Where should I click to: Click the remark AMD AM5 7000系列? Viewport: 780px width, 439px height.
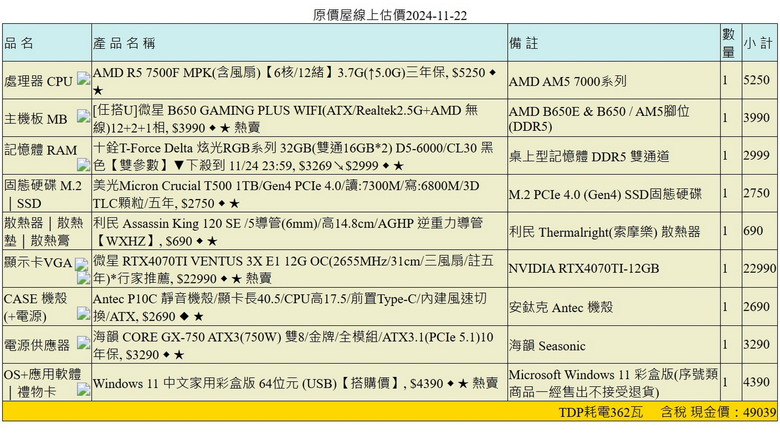pos(568,81)
